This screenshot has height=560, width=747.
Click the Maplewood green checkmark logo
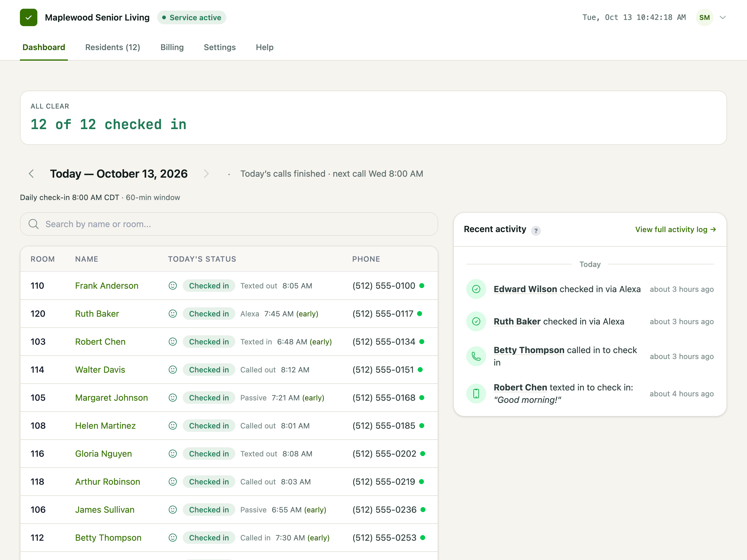point(29,17)
